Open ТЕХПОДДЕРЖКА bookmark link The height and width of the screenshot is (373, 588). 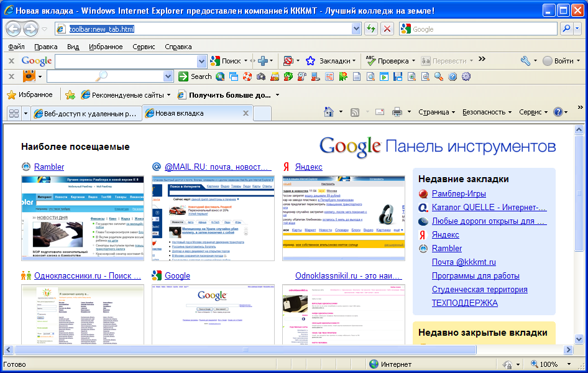click(465, 303)
